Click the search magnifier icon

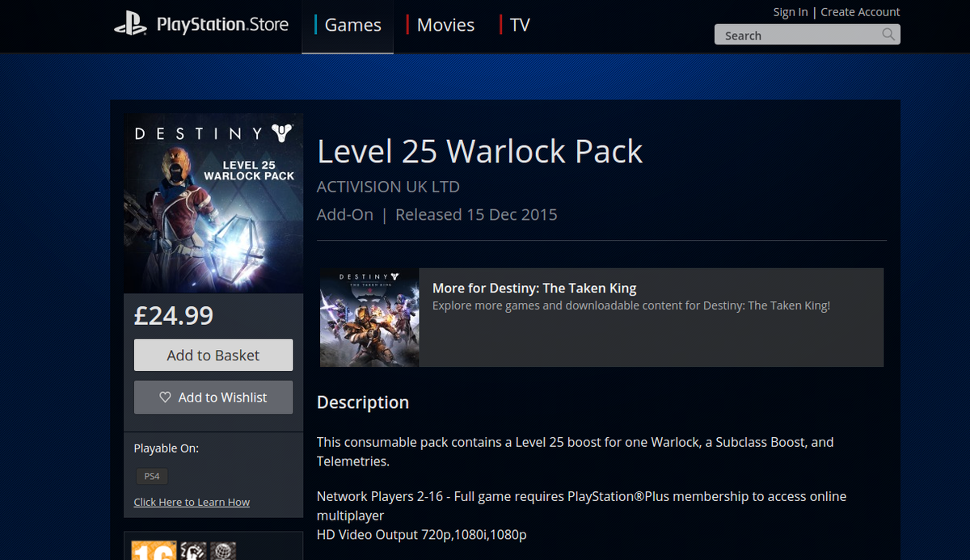click(x=888, y=34)
